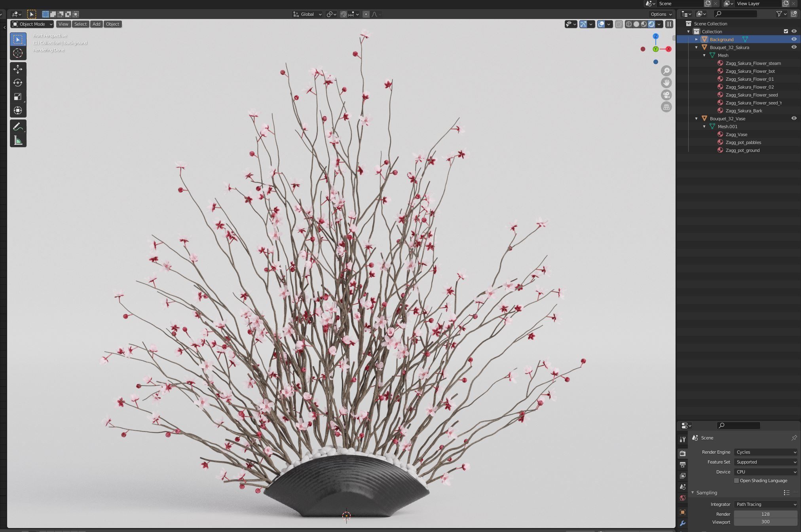Open the Output properties tab
Viewport: 801px width, 532px height.
coord(683,465)
